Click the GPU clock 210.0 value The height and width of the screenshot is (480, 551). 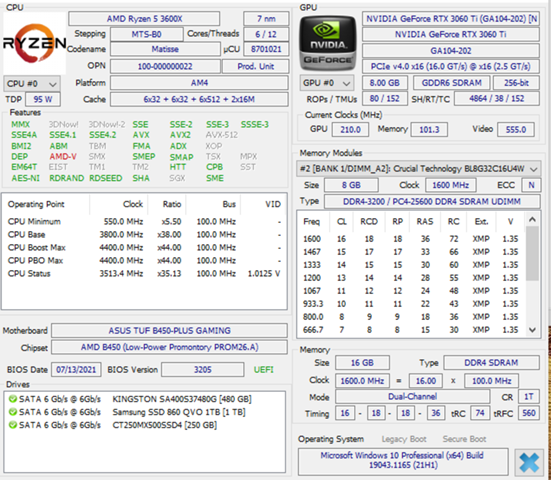click(x=350, y=130)
